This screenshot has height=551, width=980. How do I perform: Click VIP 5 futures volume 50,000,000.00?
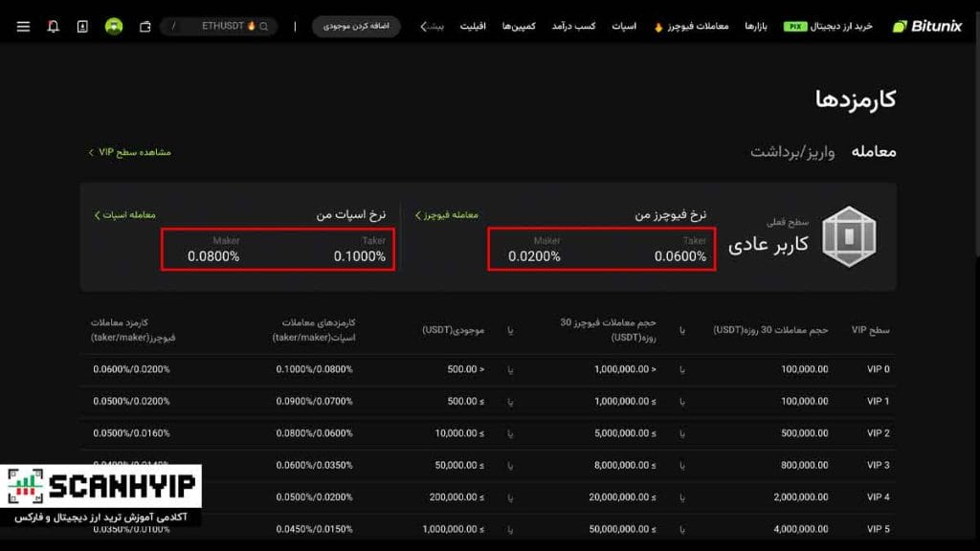[622, 529]
